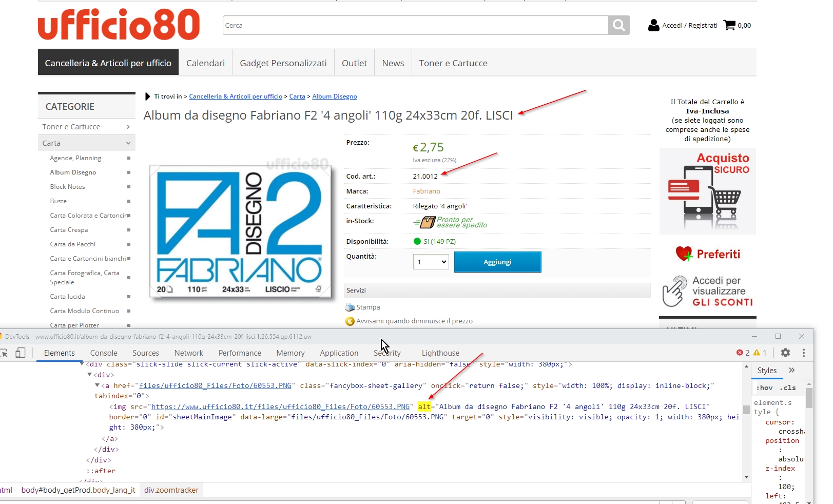
Task: Click Accedi / Registrati link
Action: point(690,25)
